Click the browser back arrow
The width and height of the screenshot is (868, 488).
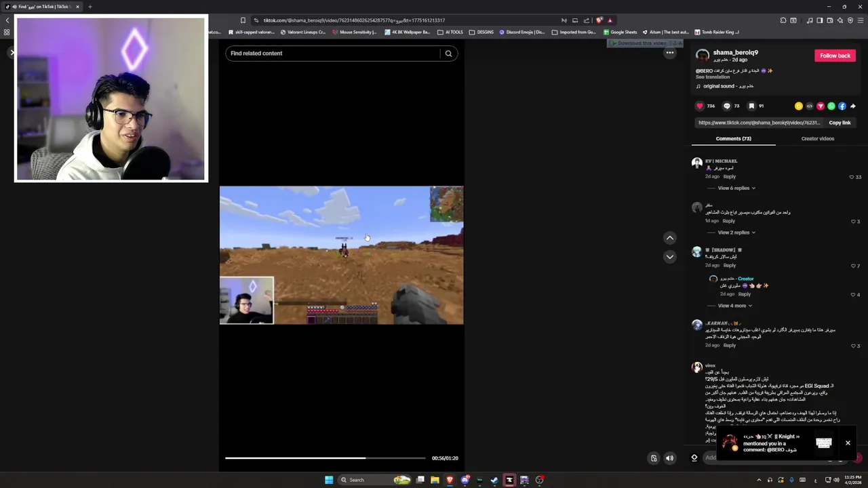tap(7, 20)
